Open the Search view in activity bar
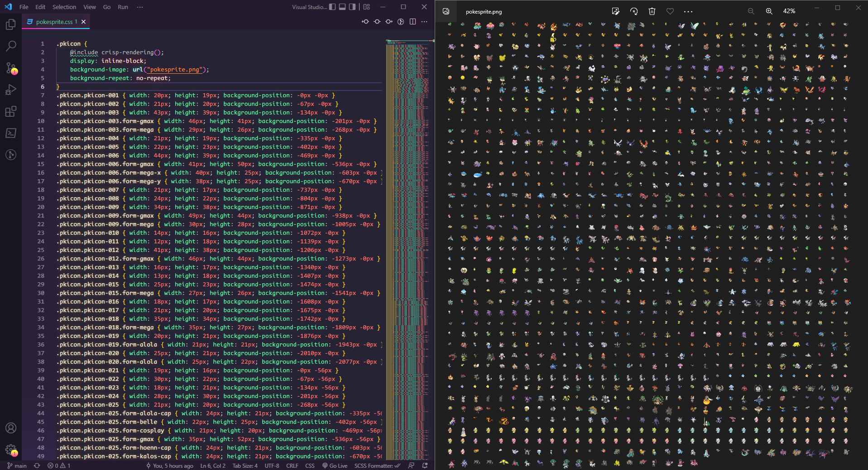868x470 pixels. coord(11,46)
